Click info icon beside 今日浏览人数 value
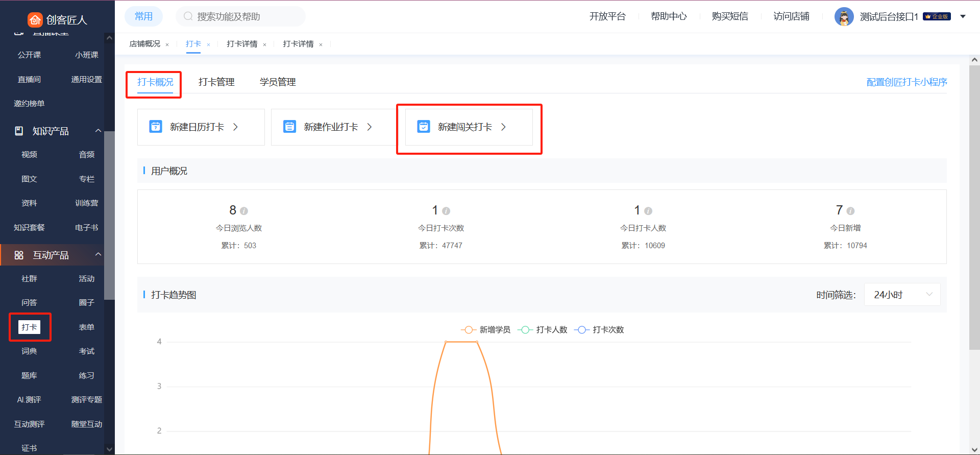980x455 pixels. [244, 211]
